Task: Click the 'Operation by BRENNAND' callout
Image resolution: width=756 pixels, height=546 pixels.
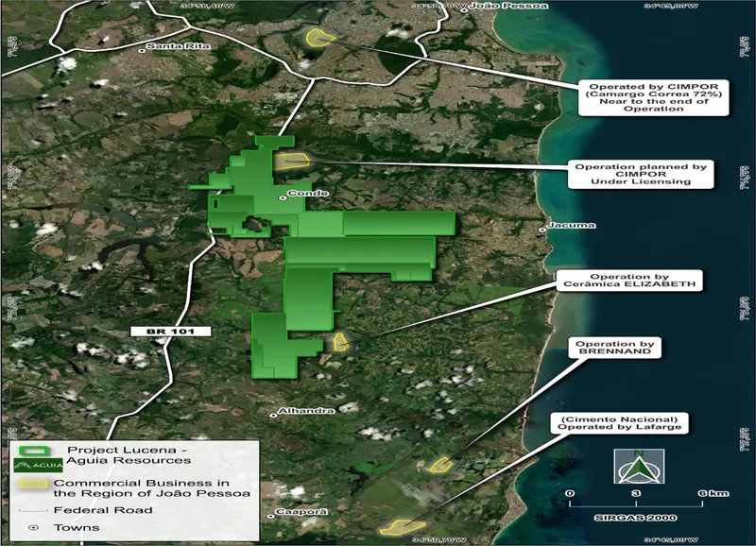Action: [x=615, y=348]
